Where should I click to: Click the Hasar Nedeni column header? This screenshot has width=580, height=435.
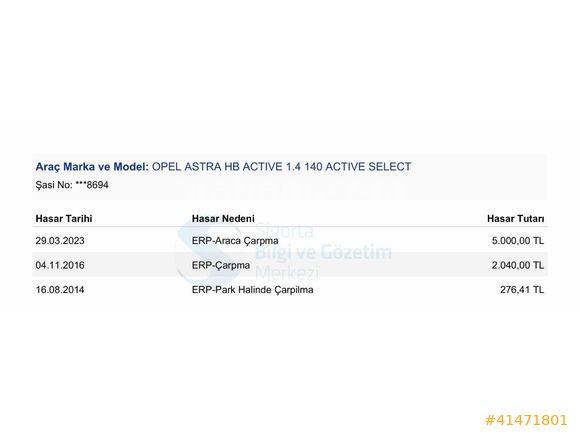click(223, 219)
